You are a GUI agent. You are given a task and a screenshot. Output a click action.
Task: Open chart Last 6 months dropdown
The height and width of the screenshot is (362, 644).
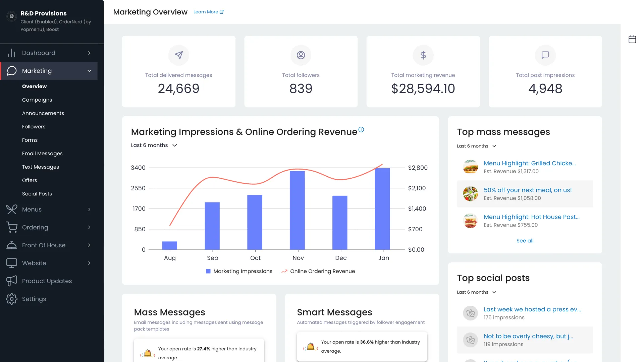coord(154,145)
